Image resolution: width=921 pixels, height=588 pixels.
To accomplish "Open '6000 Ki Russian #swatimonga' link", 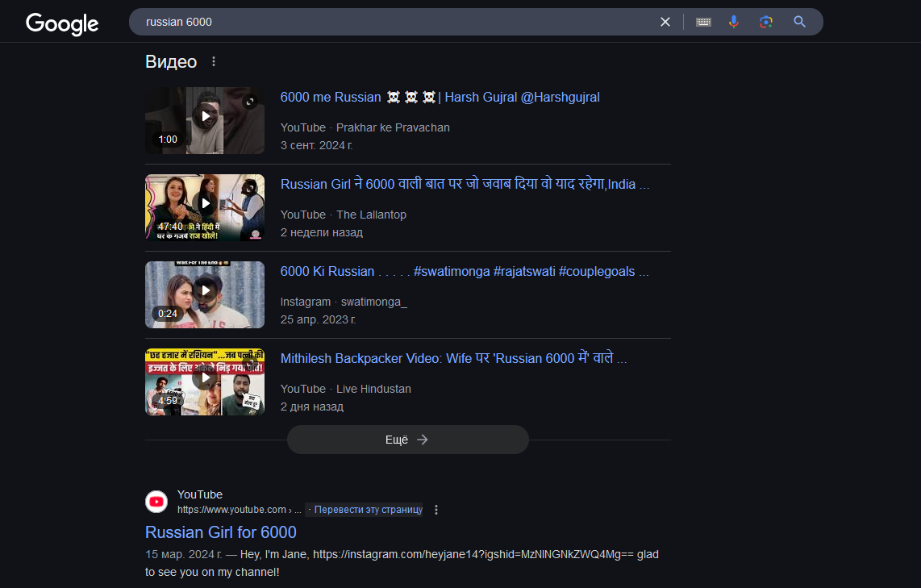I will [x=464, y=271].
